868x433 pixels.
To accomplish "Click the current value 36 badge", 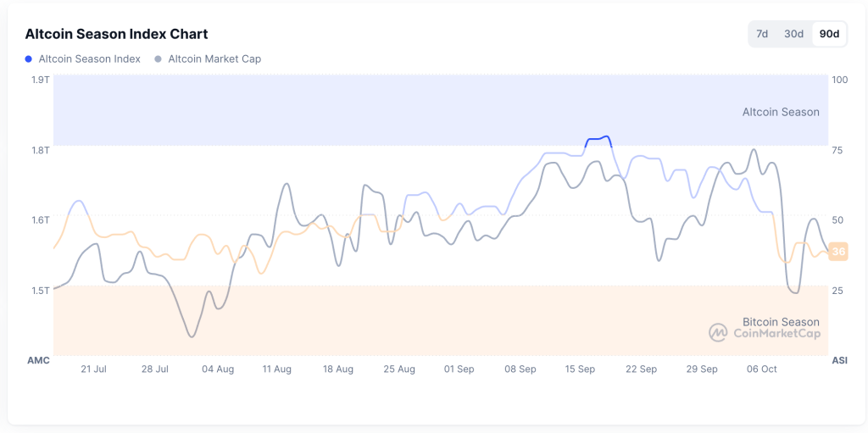I will click(x=838, y=252).
